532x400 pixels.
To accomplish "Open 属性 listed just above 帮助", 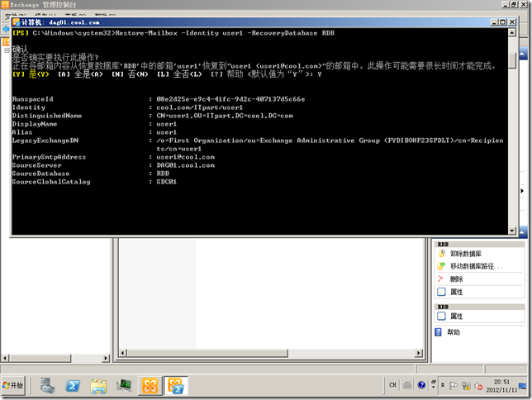I will tap(450, 317).
